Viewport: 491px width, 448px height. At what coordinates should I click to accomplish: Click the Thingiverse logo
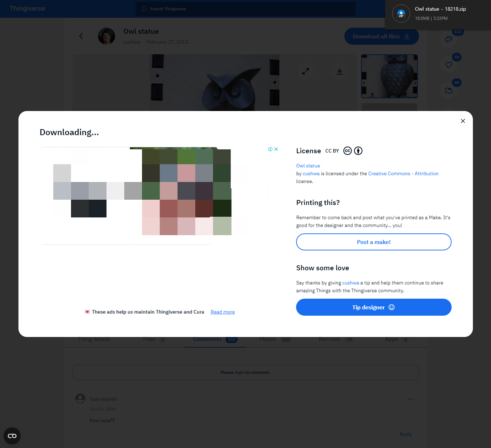click(27, 9)
